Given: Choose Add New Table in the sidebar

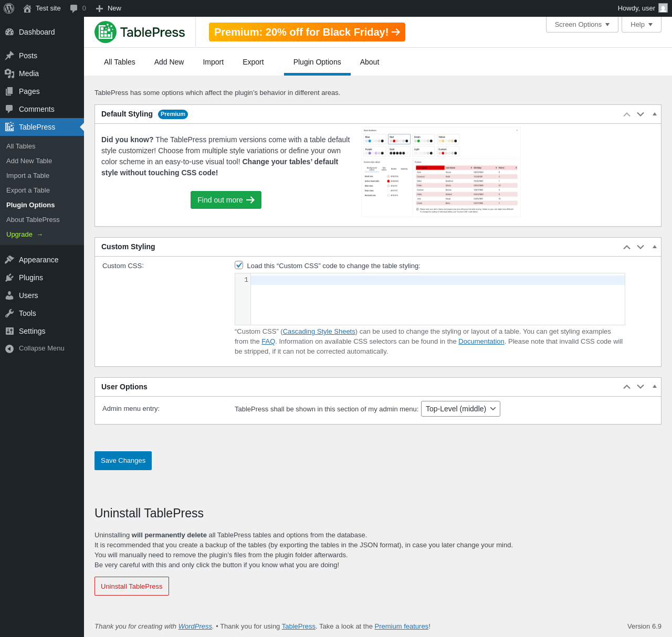Looking at the screenshot, I should (29, 161).
